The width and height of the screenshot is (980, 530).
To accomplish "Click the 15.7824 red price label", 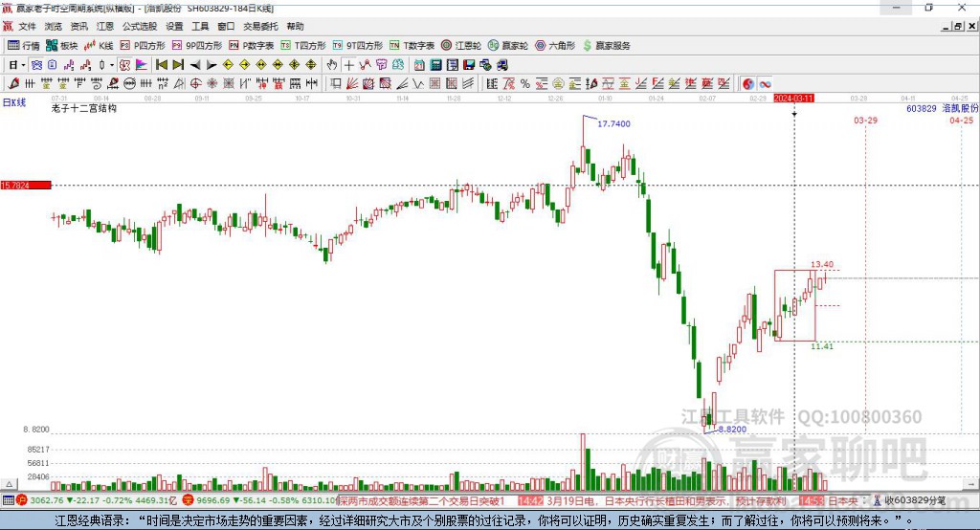I will click(26, 185).
